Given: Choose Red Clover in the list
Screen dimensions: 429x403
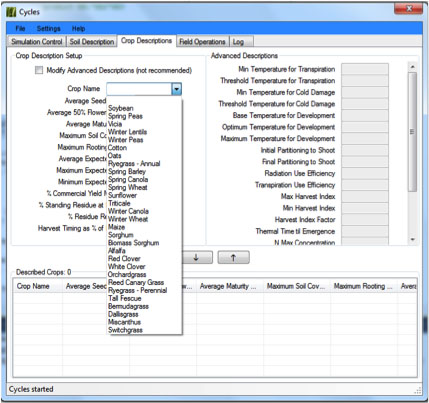Looking at the screenshot, I should 124,259.
